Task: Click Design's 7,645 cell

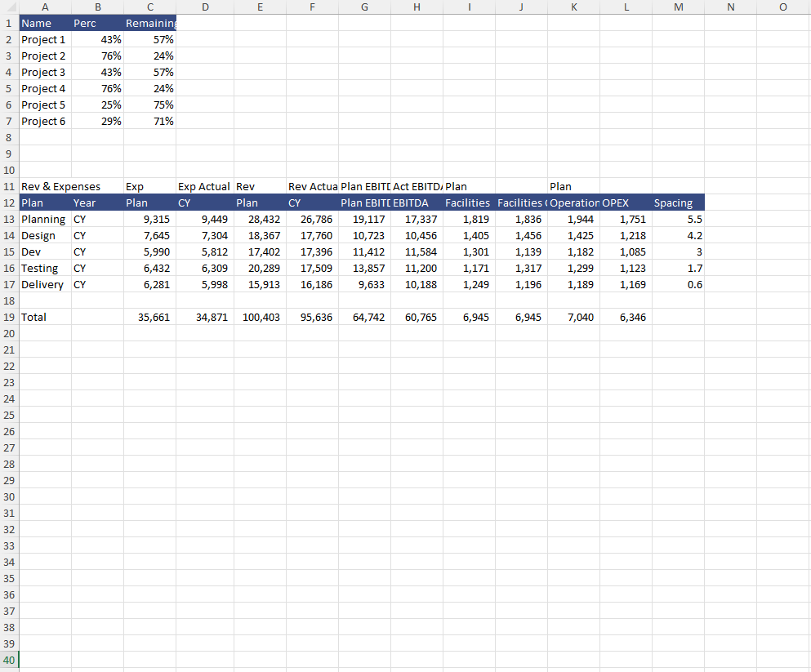Action: [150, 236]
